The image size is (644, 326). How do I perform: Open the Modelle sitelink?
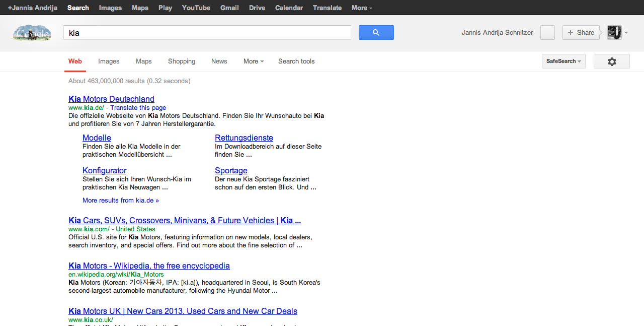pos(97,138)
